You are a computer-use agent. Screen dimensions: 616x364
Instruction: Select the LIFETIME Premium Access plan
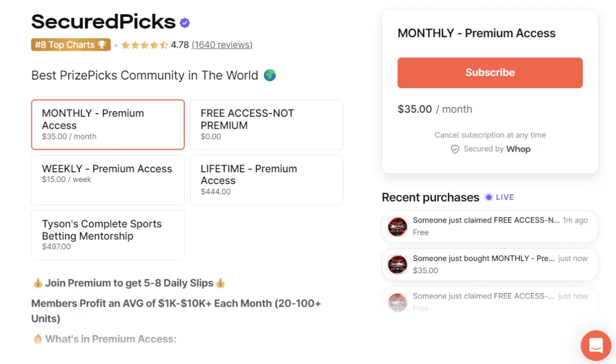[x=266, y=179]
